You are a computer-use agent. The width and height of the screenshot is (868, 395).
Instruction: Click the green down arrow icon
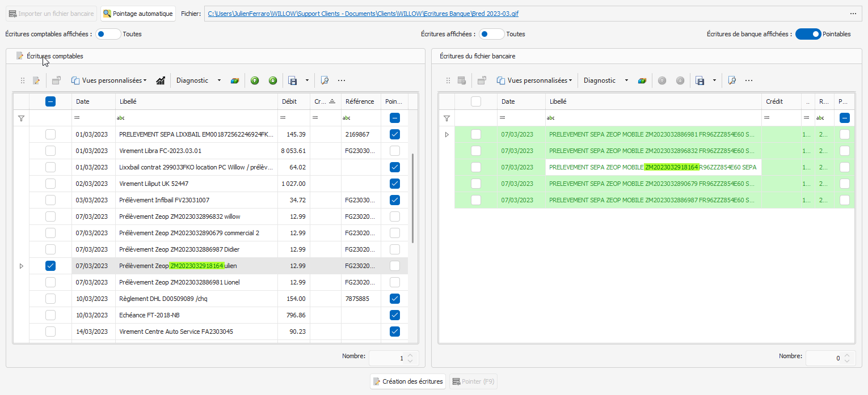[273, 80]
